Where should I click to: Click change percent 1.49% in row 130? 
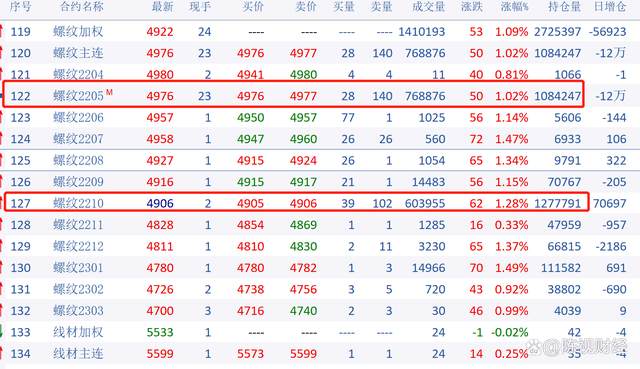point(511,268)
